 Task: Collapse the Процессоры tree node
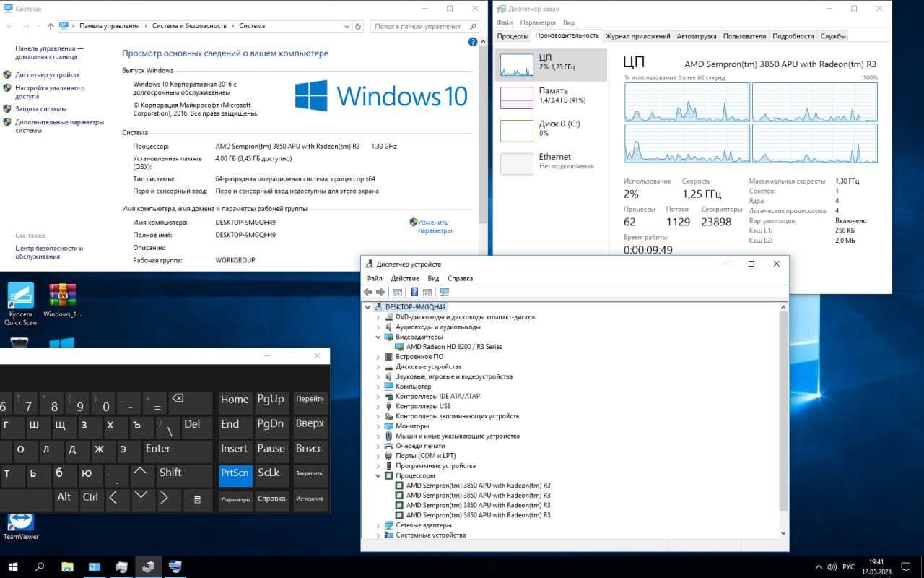[378, 476]
